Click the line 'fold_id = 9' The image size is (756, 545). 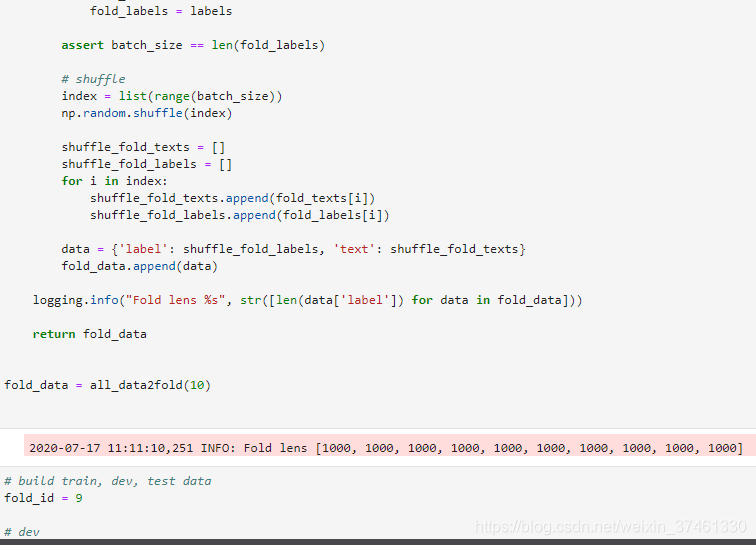tap(43, 498)
